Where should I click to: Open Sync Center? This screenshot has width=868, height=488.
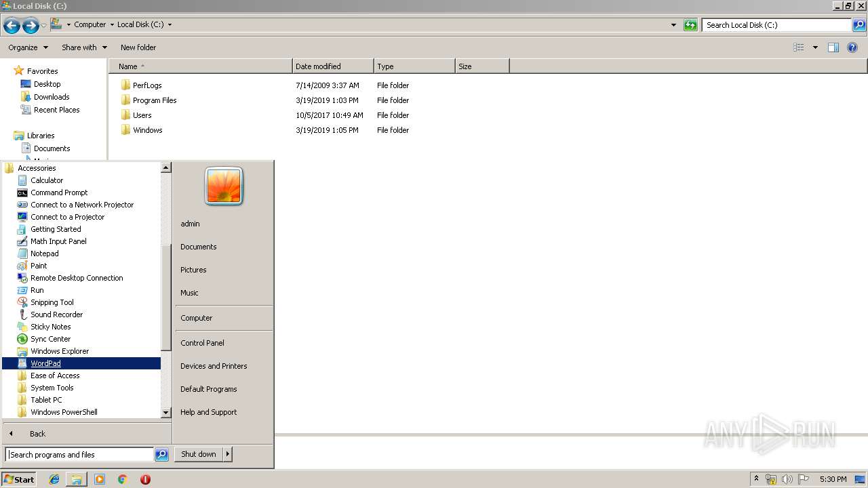click(50, 339)
